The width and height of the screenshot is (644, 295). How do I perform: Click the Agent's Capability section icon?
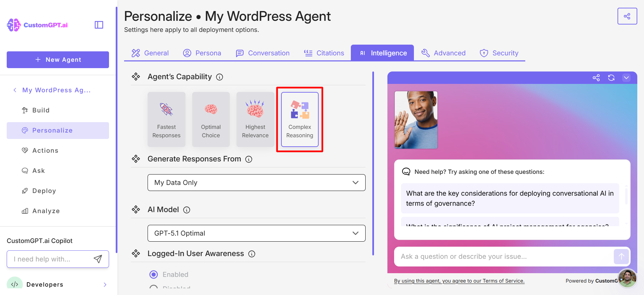(136, 77)
